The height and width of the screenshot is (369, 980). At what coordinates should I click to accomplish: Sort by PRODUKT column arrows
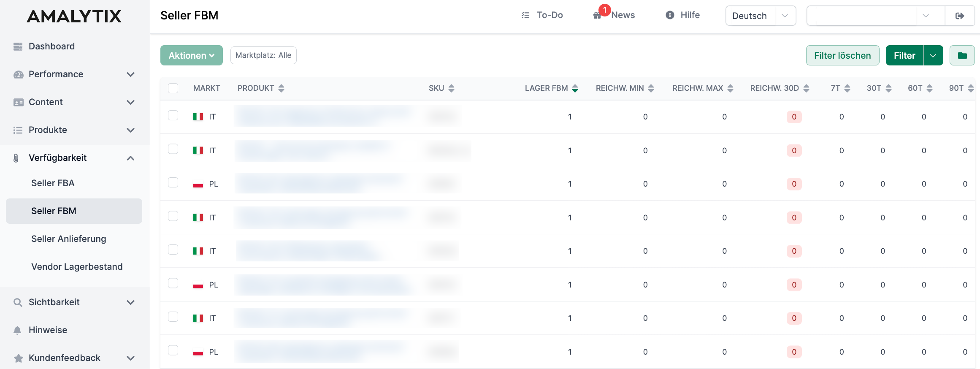coord(282,88)
